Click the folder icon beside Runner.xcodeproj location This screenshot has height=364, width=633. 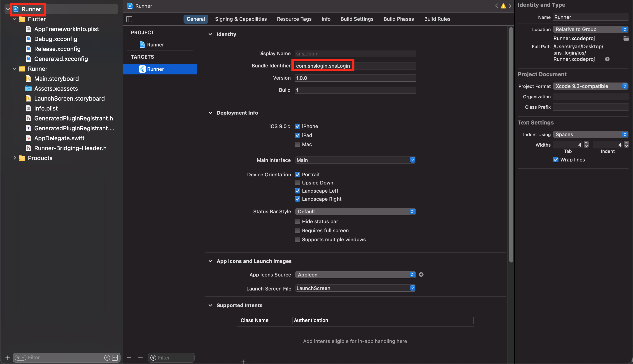tap(626, 38)
